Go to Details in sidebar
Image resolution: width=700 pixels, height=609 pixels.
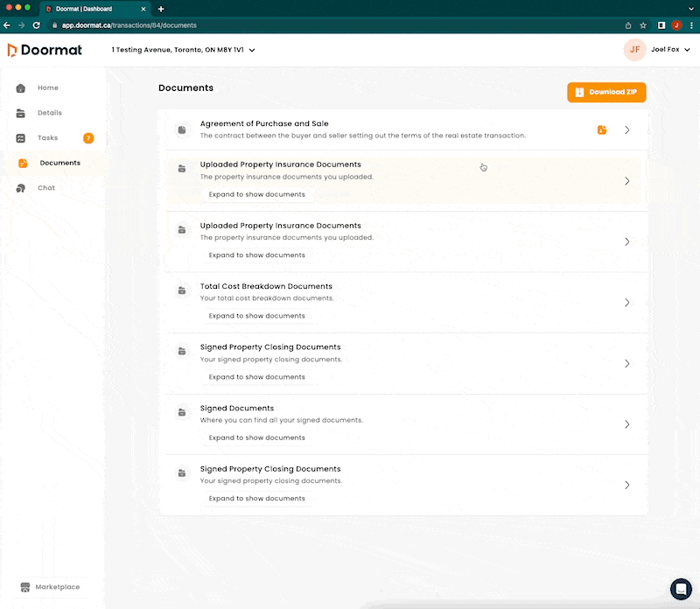pyautogui.click(x=49, y=113)
